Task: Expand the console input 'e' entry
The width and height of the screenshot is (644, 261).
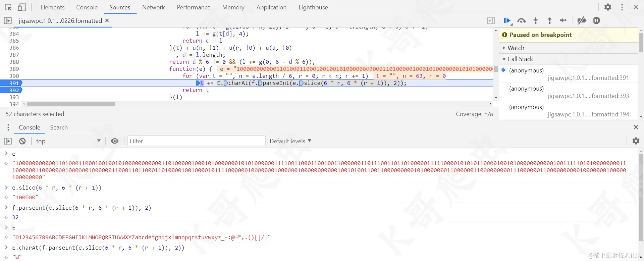Action: click(x=6, y=154)
